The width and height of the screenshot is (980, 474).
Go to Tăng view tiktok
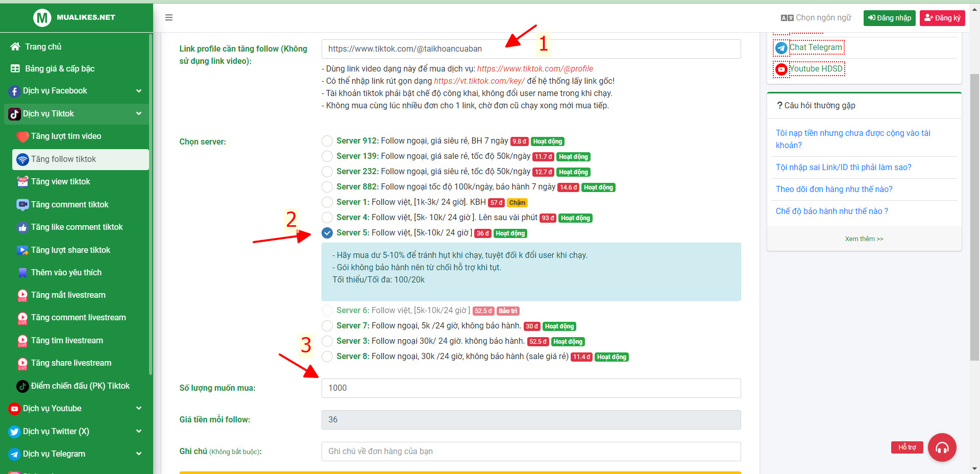pos(60,182)
